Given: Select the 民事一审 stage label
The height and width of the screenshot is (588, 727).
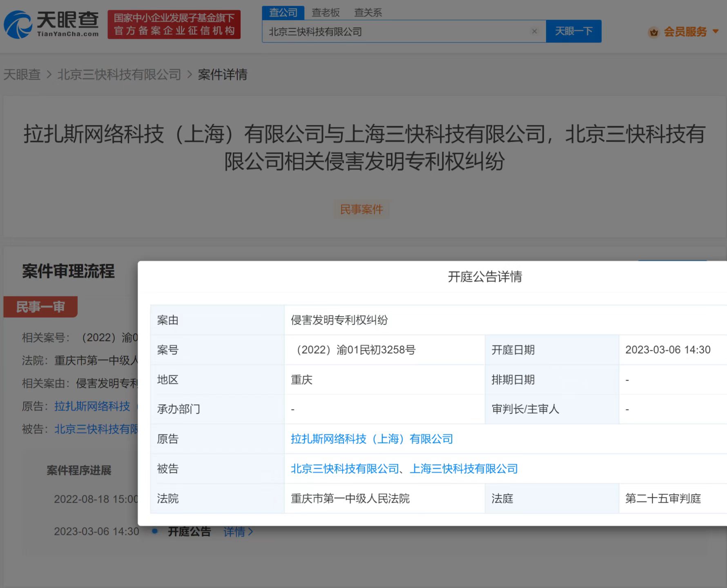Looking at the screenshot, I should click(x=40, y=307).
